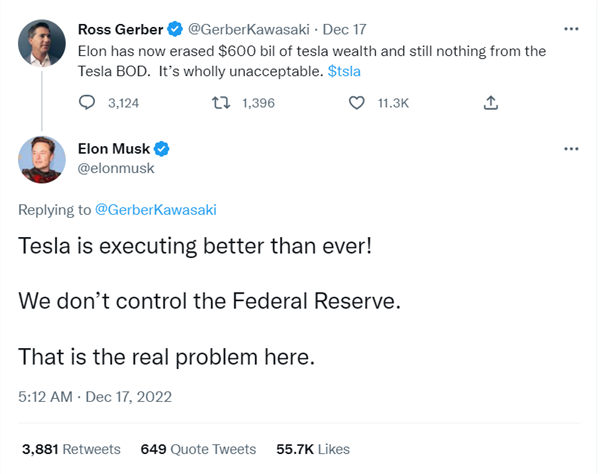The width and height of the screenshot is (600, 474).
Task: Open Elon Musk's profile picture
Action: pyautogui.click(x=41, y=158)
